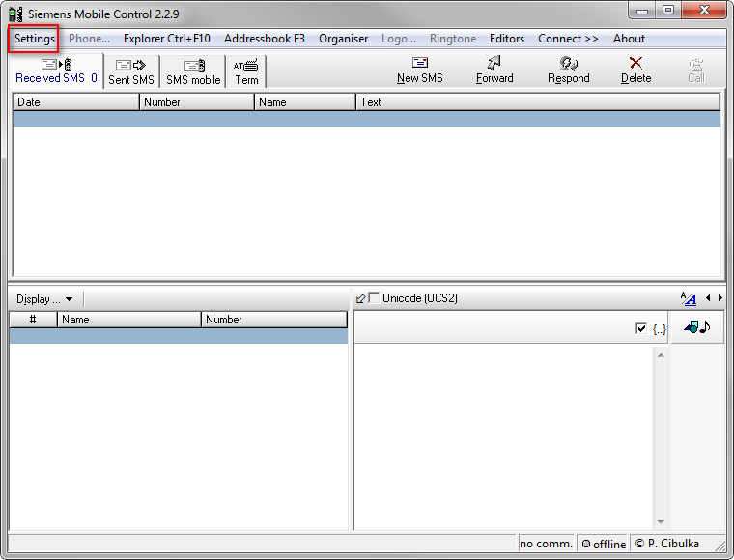Enable the Unicode (UCS2) checkbox

click(x=374, y=298)
